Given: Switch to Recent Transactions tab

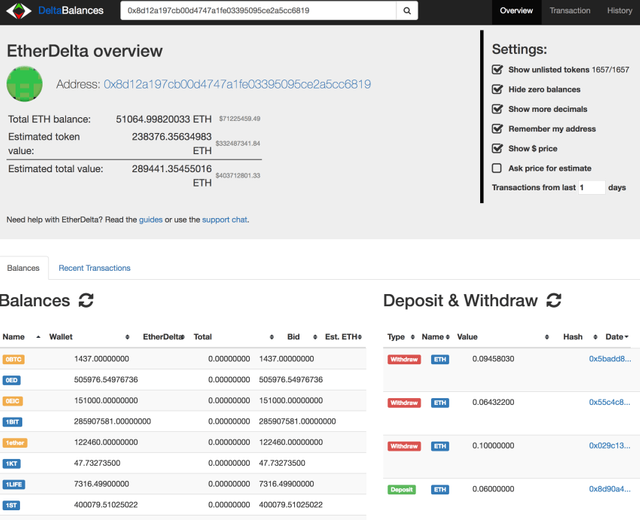Looking at the screenshot, I should (x=94, y=268).
